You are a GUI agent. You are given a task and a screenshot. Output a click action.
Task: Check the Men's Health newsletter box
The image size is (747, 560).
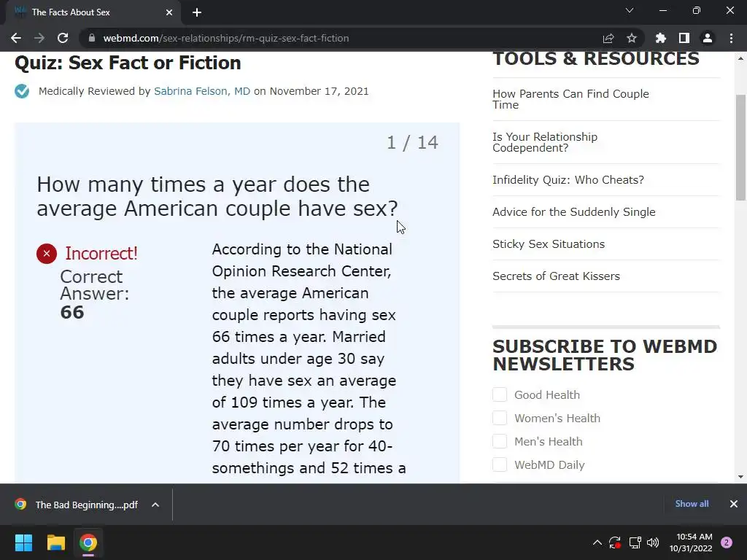point(500,441)
